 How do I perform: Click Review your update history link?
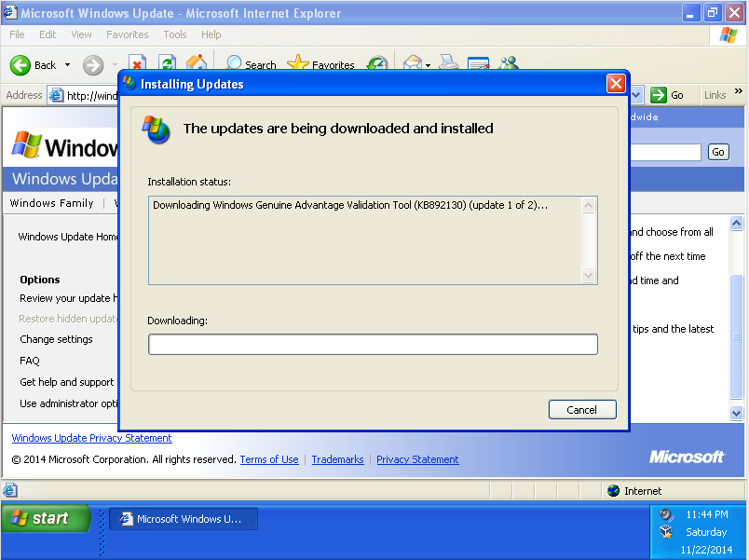tap(68, 298)
